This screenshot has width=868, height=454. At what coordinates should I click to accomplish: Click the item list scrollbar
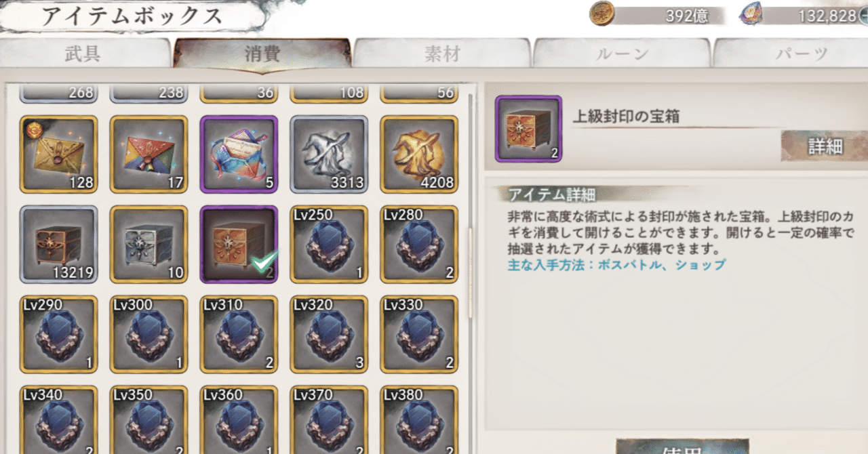click(x=471, y=271)
